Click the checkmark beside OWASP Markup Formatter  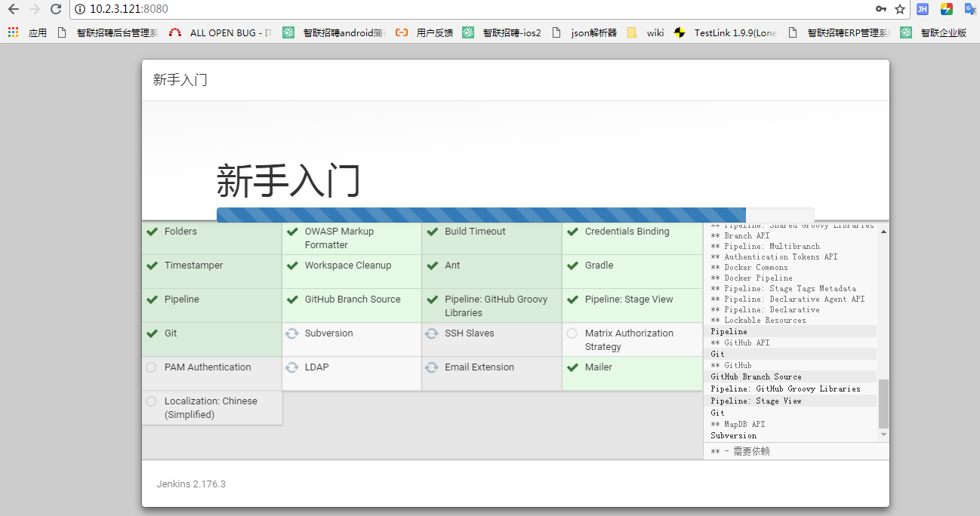tap(292, 232)
